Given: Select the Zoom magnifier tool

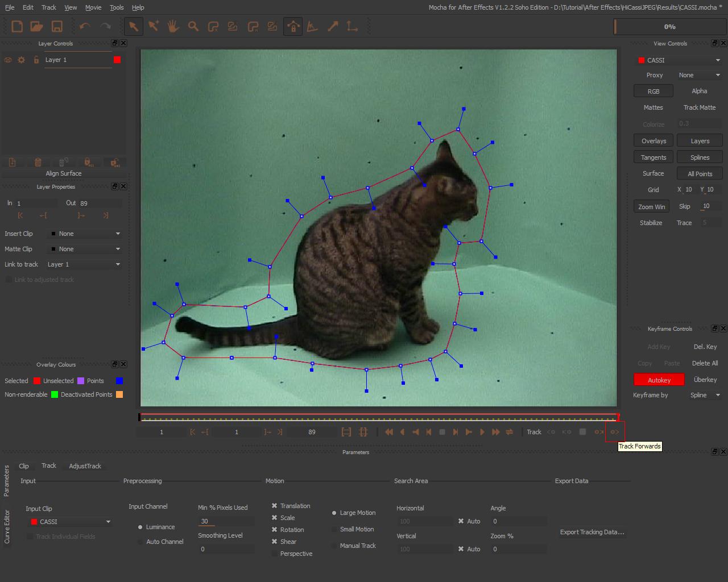Looking at the screenshot, I should [193, 26].
